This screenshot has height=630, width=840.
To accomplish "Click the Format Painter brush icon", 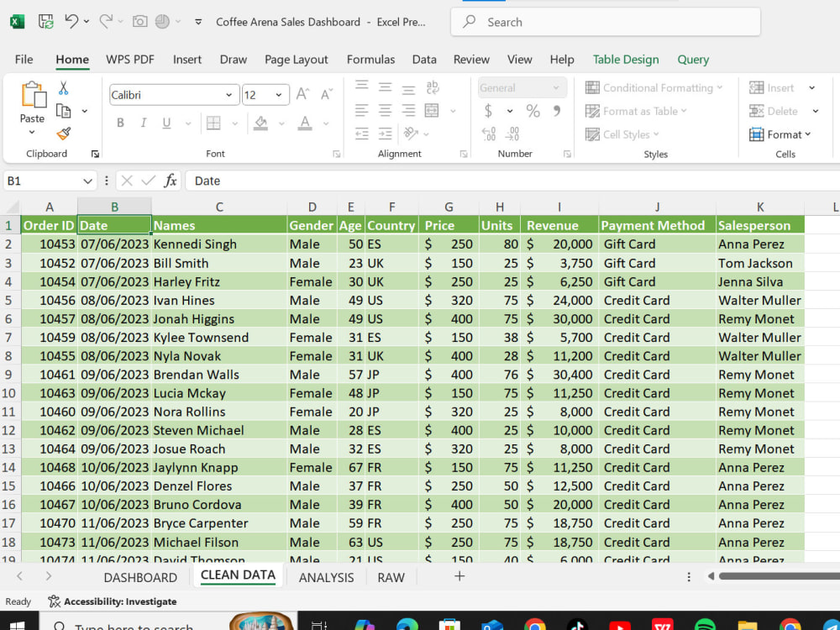I will coord(64,134).
